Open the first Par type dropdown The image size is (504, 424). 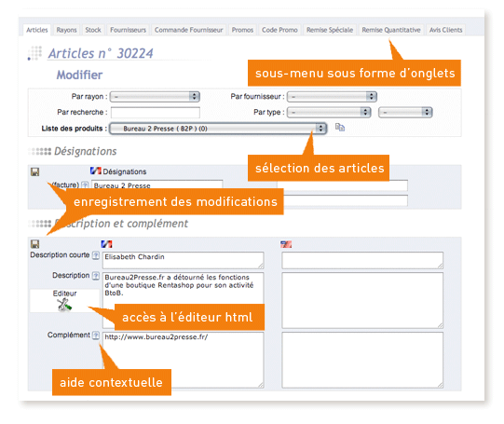pos(329,112)
